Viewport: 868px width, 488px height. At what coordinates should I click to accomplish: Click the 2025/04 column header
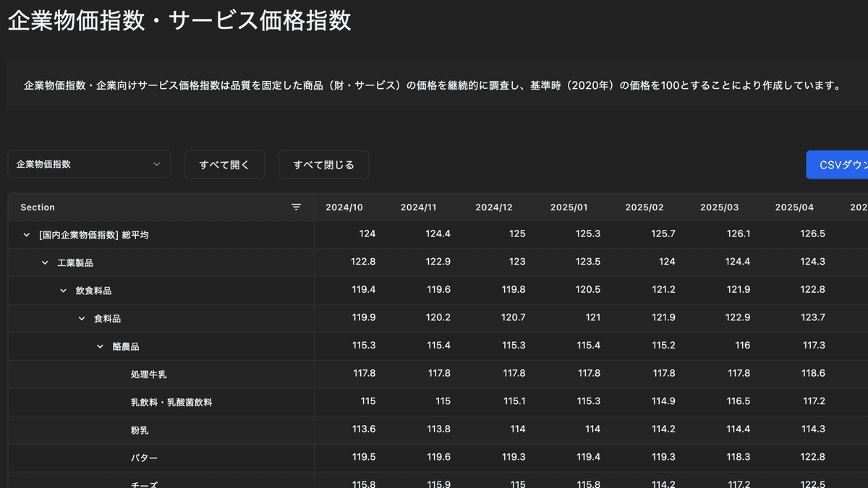(x=794, y=207)
